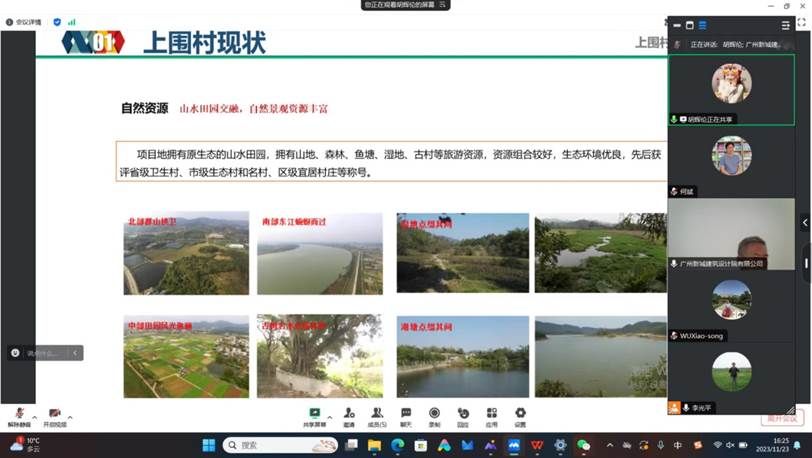Image resolution: width=812 pixels, height=458 pixels.
Task: Open the 设置 settings gear icon
Action: click(x=520, y=413)
